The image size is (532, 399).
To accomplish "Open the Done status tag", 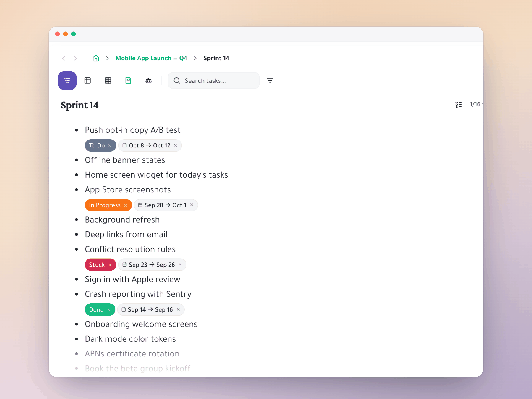I will [x=96, y=310].
